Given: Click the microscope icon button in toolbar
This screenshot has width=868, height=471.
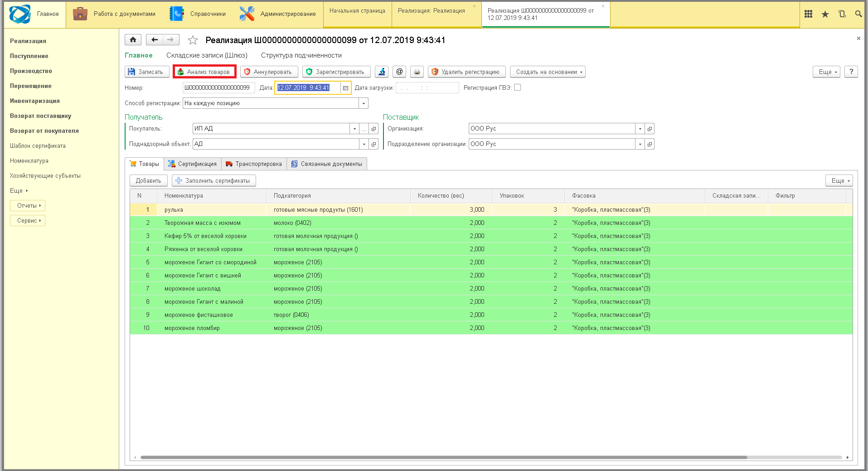Looking at the screenshot, I should 382,72.
